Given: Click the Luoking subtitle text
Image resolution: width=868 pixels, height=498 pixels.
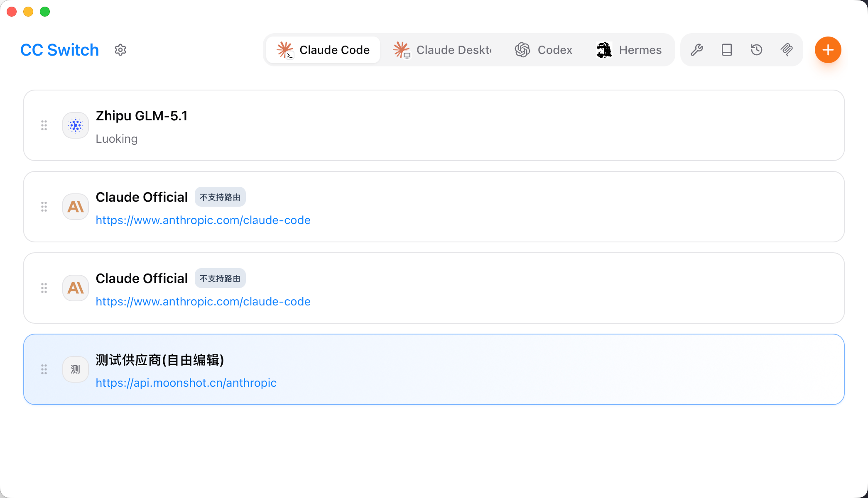Looking at the screenshot, I should click(117, 139).
